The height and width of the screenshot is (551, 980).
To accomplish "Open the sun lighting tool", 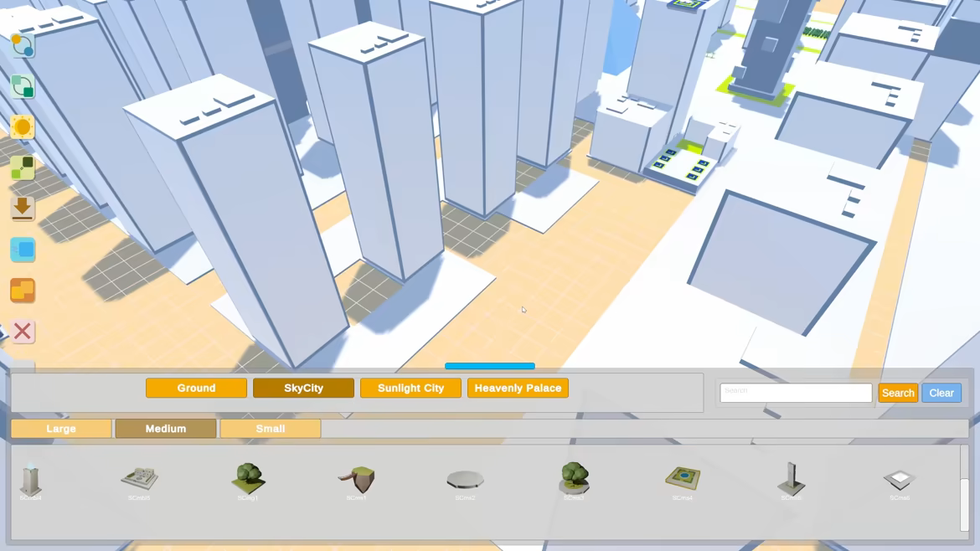I will click(x=23, y=127).
